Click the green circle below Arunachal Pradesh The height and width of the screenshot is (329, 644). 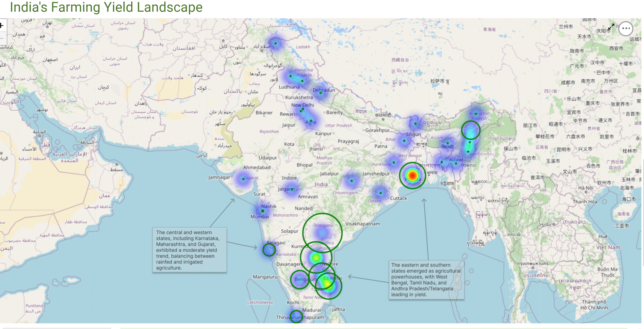click(471, 130)
